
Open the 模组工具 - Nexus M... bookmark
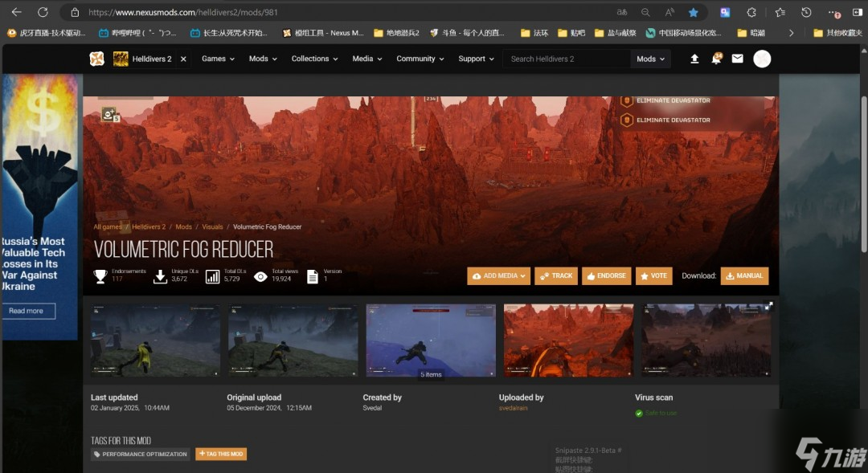(x=323, y=33)
